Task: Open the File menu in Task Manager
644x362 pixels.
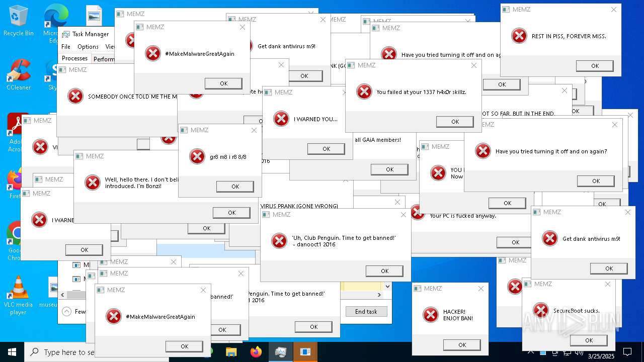Action: click(66, 47)
